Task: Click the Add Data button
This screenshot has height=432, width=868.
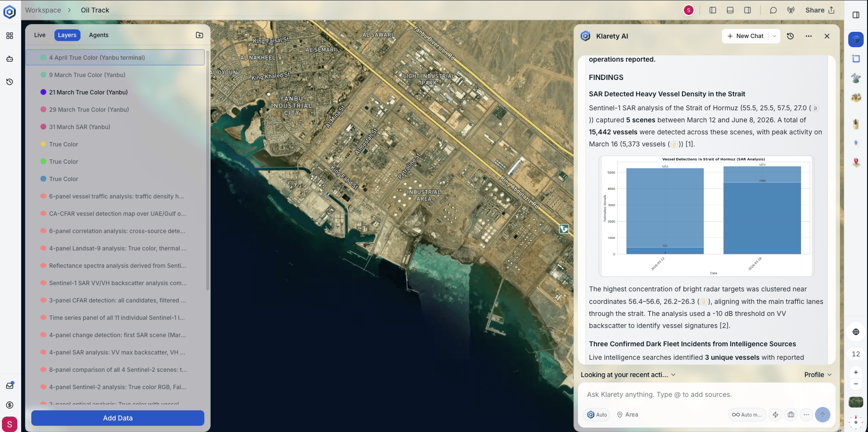Action: 118,418
